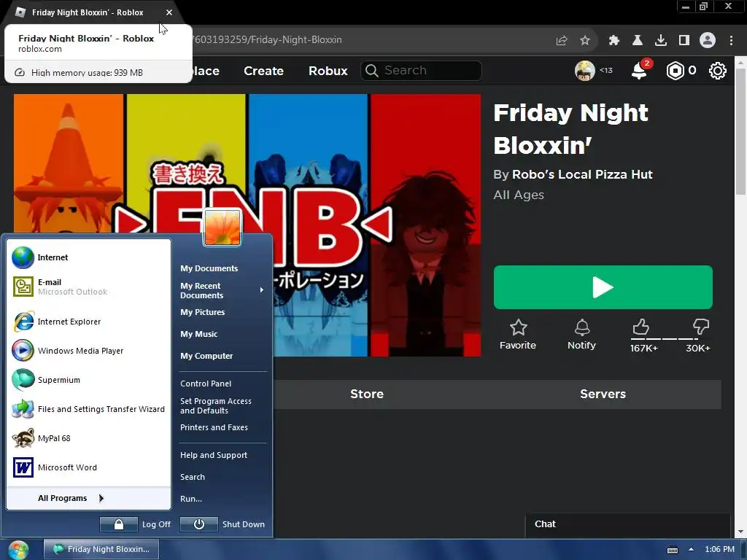The height and width of the screenshot is (560, 747).
Task: Click the Roblox Search field
Action: click(421, 71)
